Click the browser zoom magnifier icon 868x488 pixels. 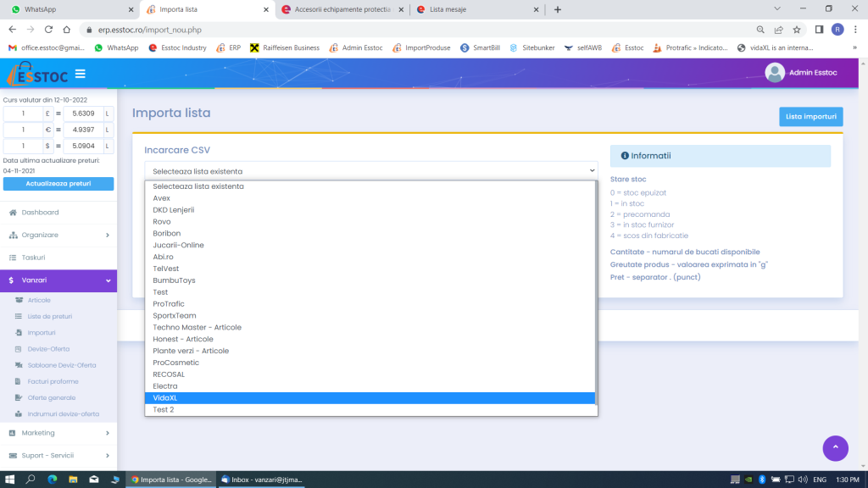point(760,30)
